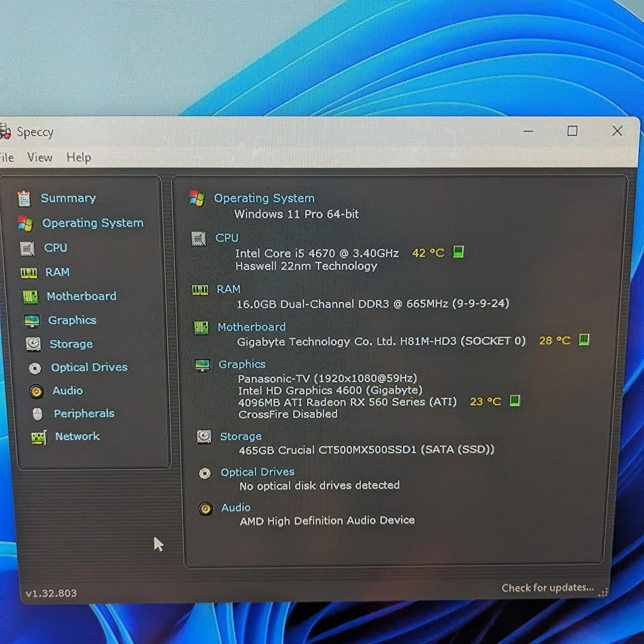Open the File menu
Viewport: 644px width, 644px height.
click(7, 157)
